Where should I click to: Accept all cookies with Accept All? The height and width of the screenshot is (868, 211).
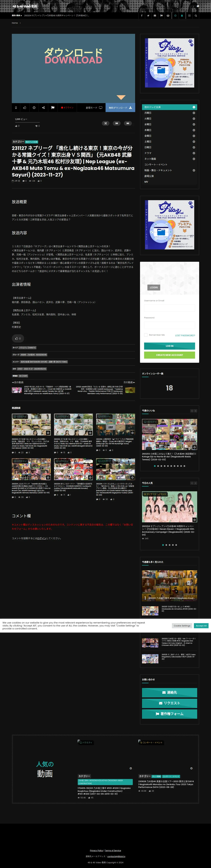coord(202,626)
